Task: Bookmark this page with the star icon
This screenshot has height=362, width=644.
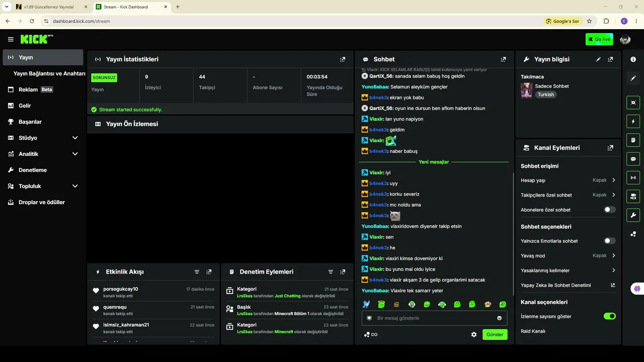Action: click(x=589, y=21)
